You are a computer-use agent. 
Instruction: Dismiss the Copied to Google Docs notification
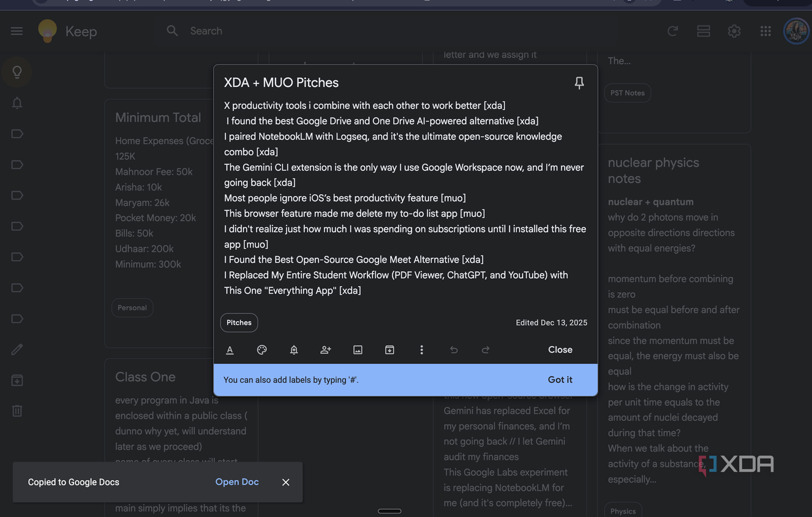click(x=285, y=482)
